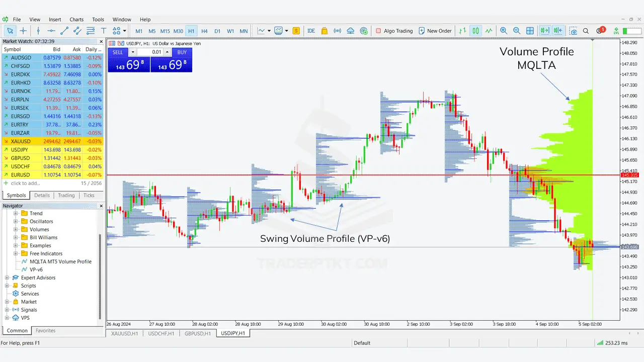The image size is (644, 362).
Task: Open the search magnifier
Action: click(x=586, y=31)
